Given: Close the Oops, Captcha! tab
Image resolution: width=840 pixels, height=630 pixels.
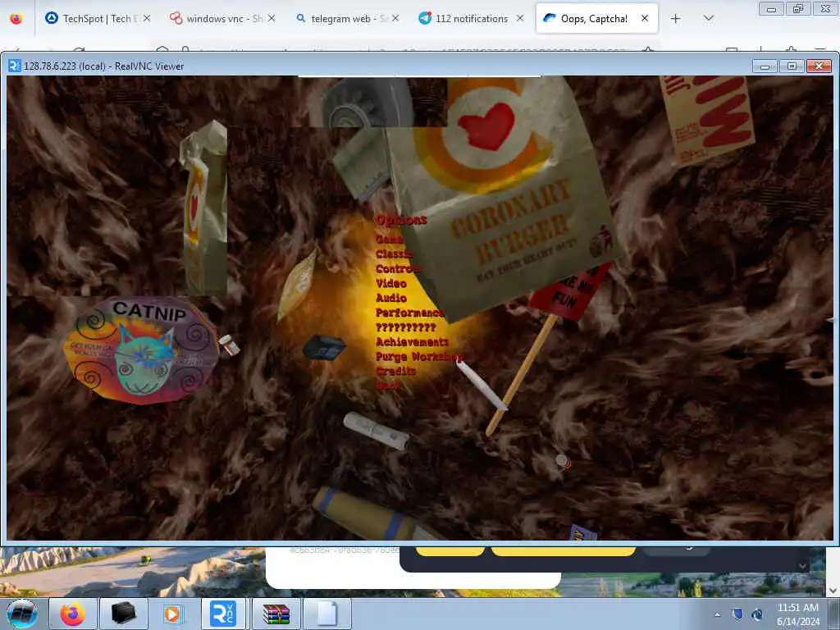Looking at the screenshot, I should click(x=645, y=18).
